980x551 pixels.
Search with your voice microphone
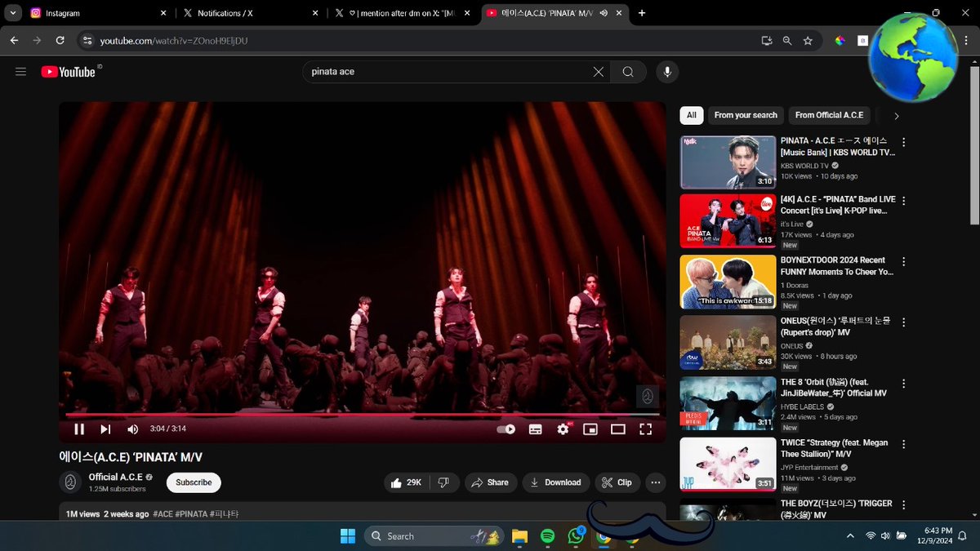(667, 72)
